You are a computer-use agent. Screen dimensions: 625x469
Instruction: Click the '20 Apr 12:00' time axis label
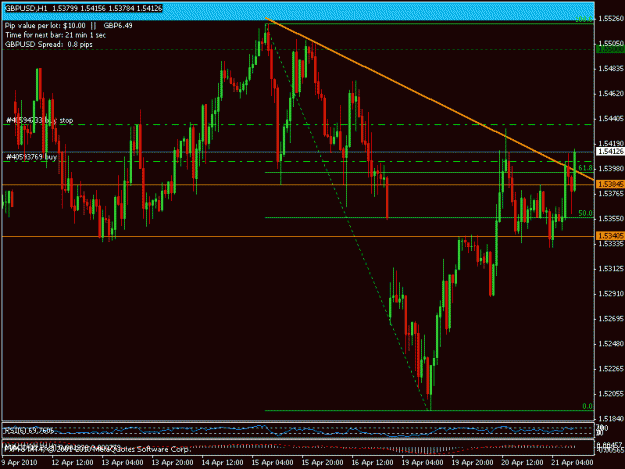pyautogui.click(x=522, y=463)
